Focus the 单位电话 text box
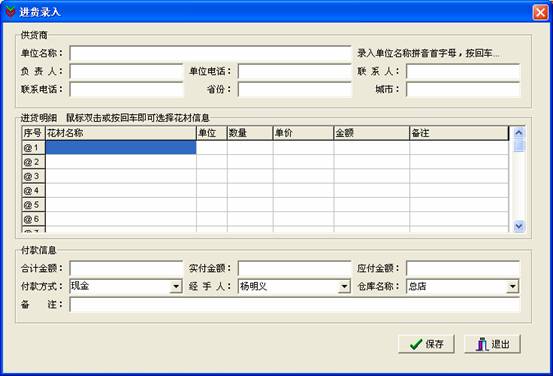The height and width of the screenshot is (376, 553). tap(294, 72)
